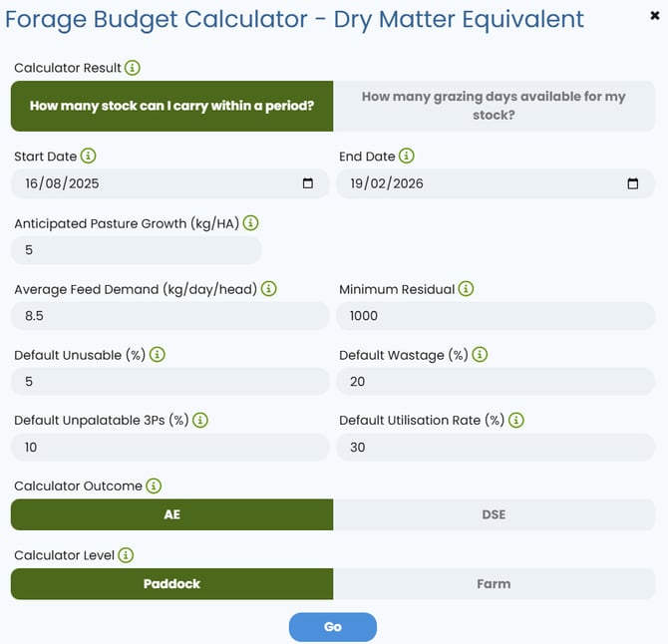Viewport: 668px width, 644px height.
Task: Click the Go button
Action: click(x=333, y=627)
